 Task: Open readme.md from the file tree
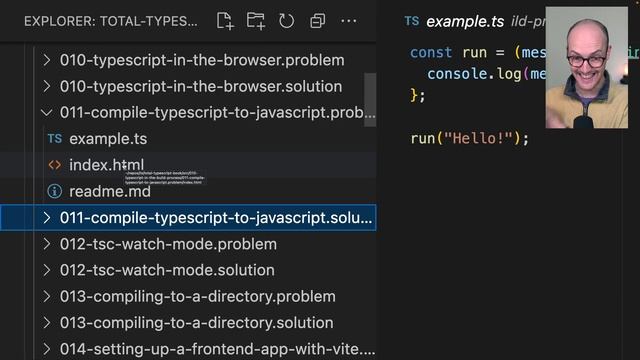tap(110, 191)
